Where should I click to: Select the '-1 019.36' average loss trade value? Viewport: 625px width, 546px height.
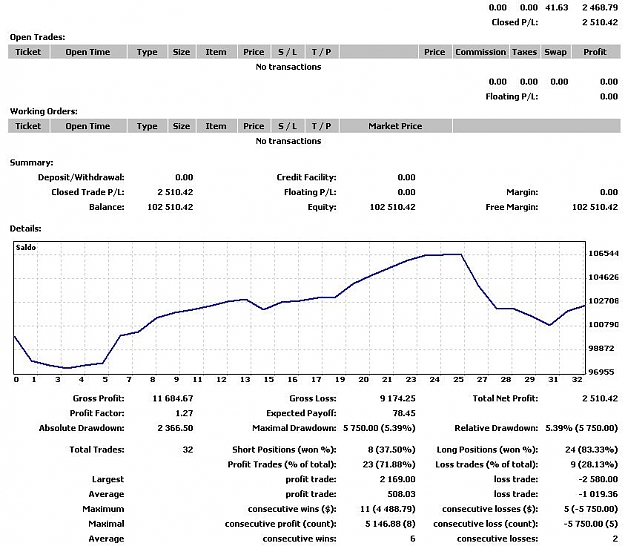click(x=598, y=494)
